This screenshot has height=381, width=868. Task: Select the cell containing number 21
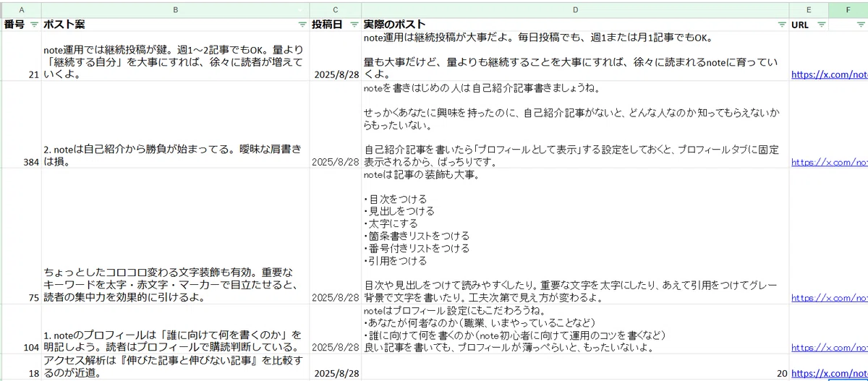coord(20,56)
